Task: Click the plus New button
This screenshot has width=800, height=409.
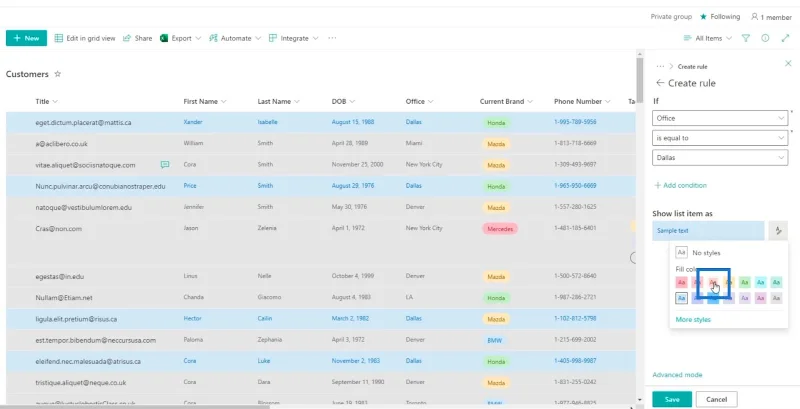Action: tap(27, 38)
